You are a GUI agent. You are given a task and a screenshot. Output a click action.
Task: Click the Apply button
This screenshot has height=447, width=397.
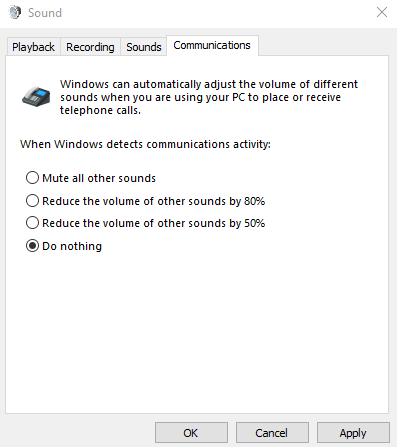[353, 433]
